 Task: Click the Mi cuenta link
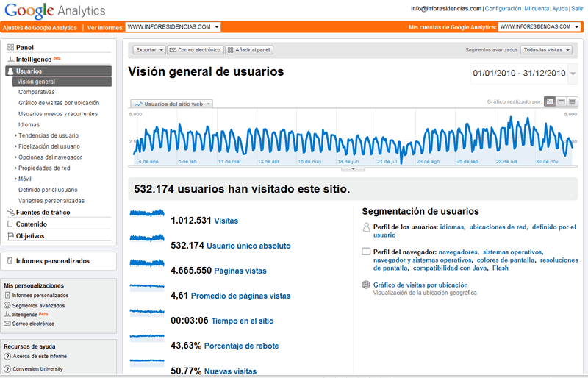pos(537,8)
